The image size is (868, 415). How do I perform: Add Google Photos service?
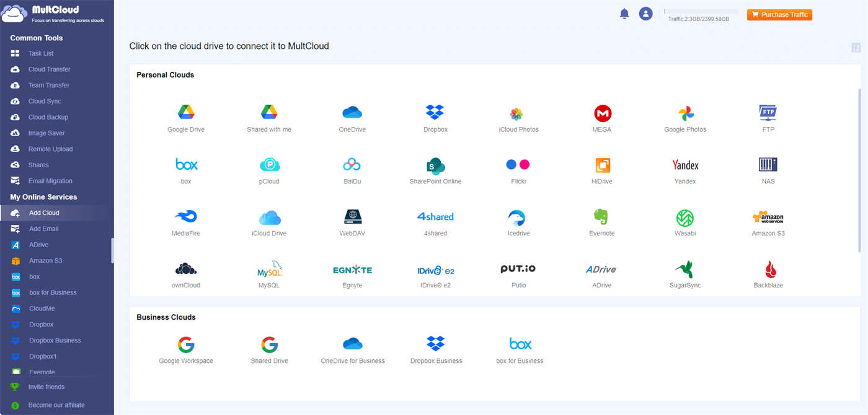click(685, 118)
